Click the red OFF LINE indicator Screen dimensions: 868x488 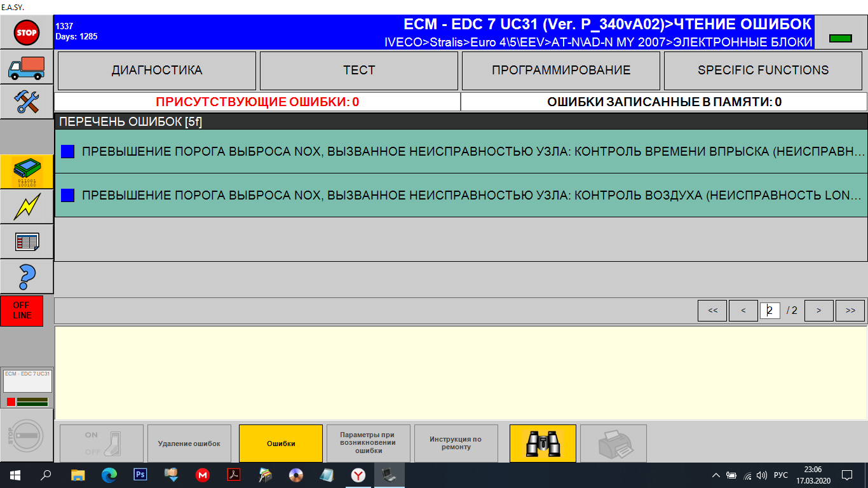point(22,311)
